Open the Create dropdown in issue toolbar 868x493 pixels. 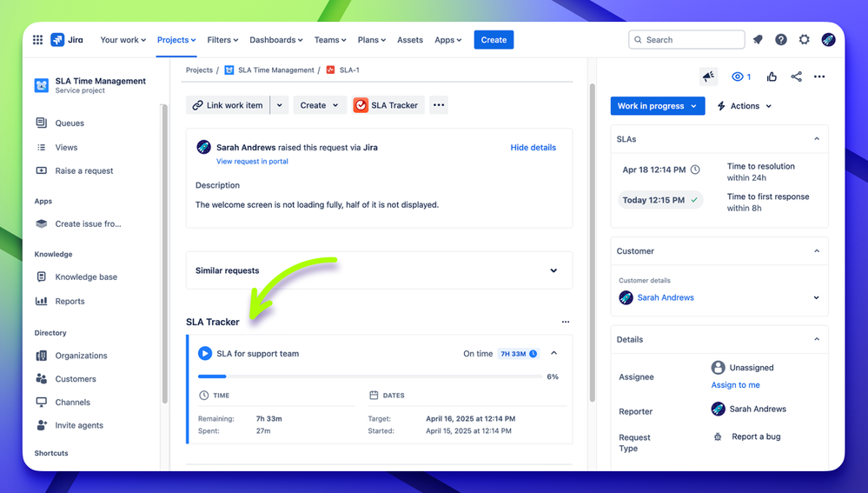(x=320, y=105)
